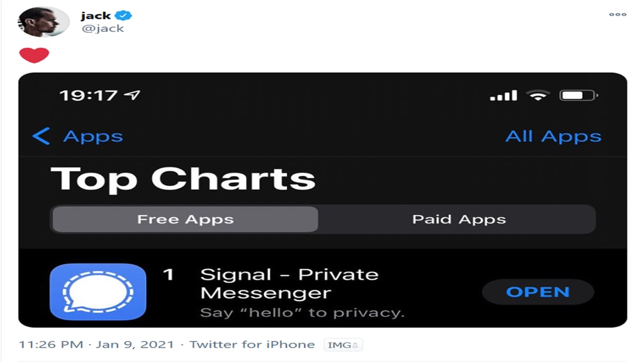Image resolution: width=644 pixels, height=362 pixels.
Task: Open the Twitter for iPhone source link
Action: pos(252,344)
